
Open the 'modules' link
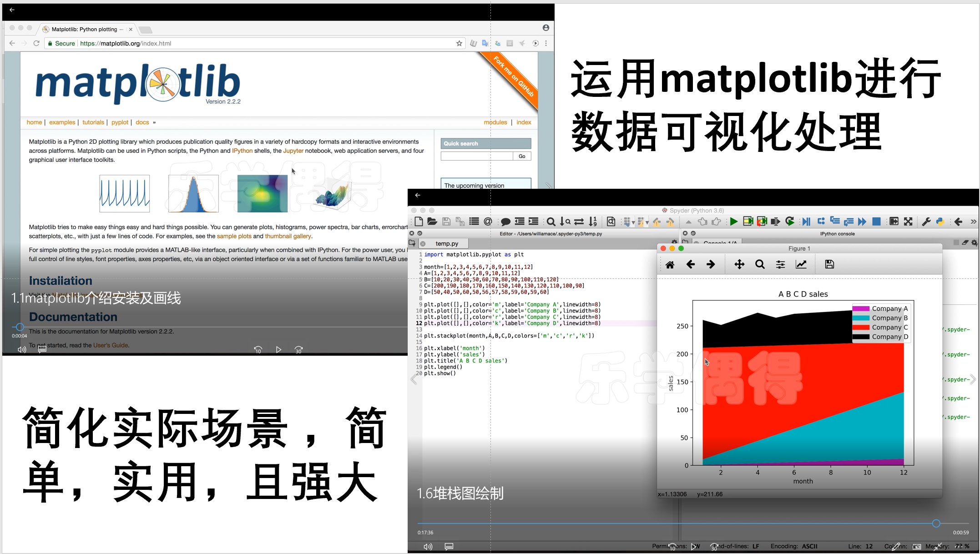click(495, 122)
